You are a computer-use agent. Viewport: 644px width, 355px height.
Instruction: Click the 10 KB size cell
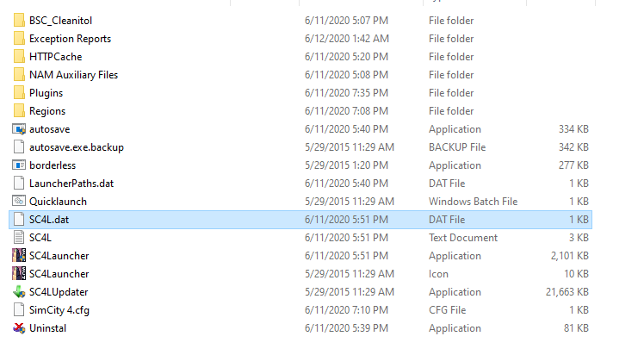(576, 274)
